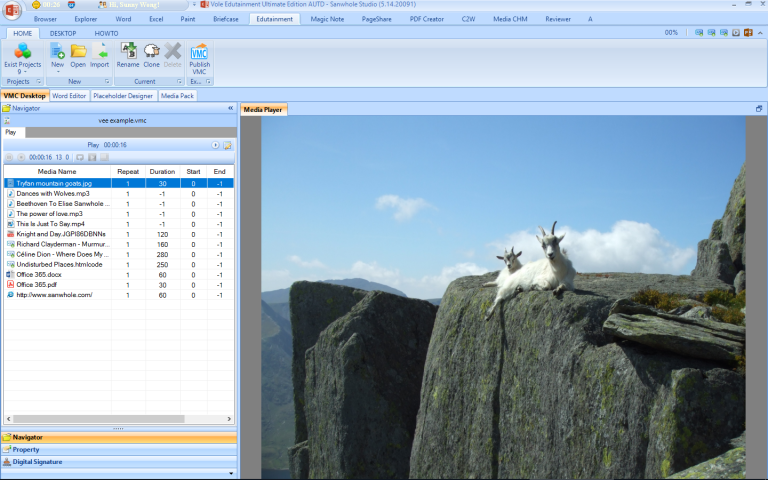Select the Tryfan mountain goats.jpg row
This screenshot has width=768, height=480.
[119, 183]
